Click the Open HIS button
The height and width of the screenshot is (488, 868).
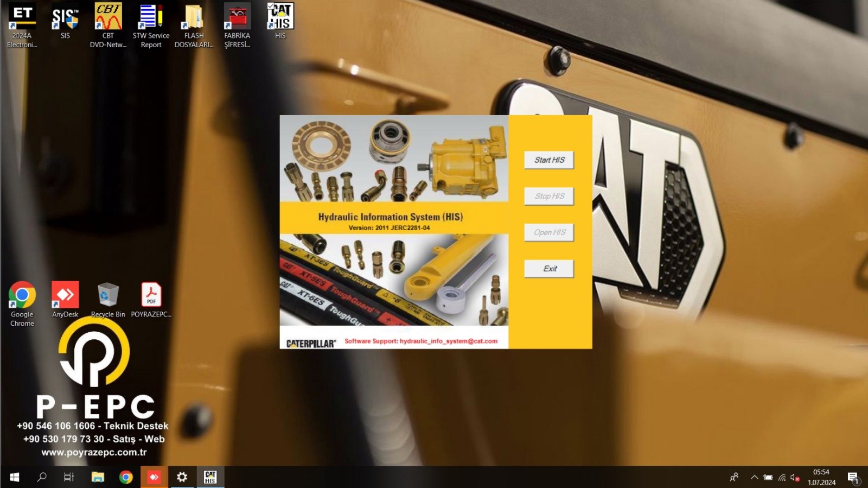tap(549, 232)
